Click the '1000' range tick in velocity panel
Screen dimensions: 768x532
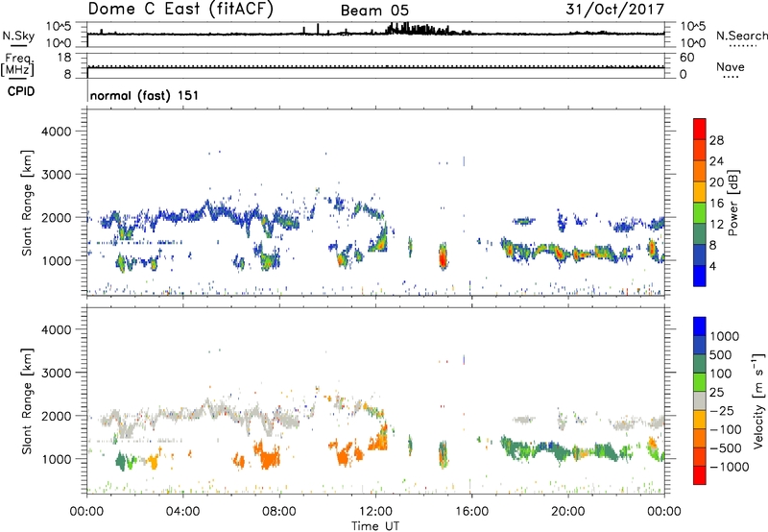click(57, 459)
